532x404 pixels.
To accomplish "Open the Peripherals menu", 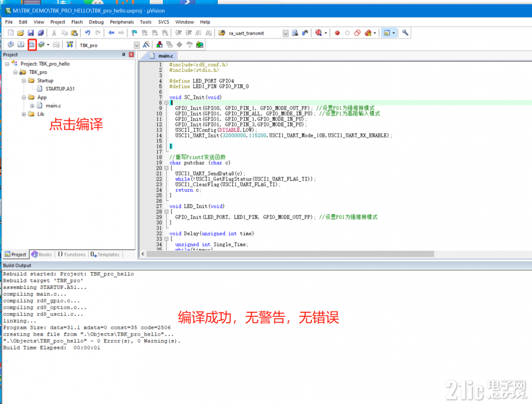I will [x=122, y=22].
